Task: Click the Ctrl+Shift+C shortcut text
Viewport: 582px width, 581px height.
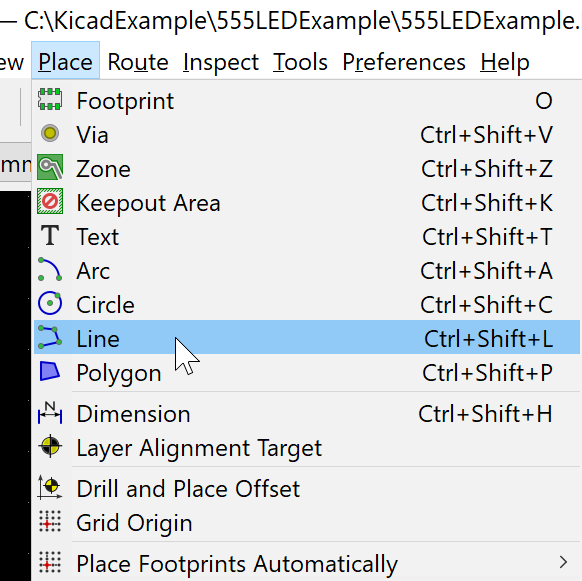Action: click(487, 304)
